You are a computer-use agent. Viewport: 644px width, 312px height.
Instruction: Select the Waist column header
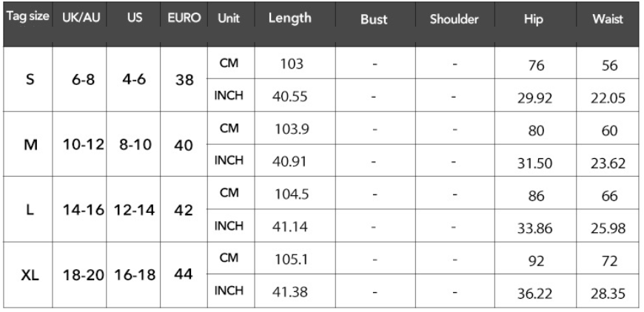pos(608,19)
